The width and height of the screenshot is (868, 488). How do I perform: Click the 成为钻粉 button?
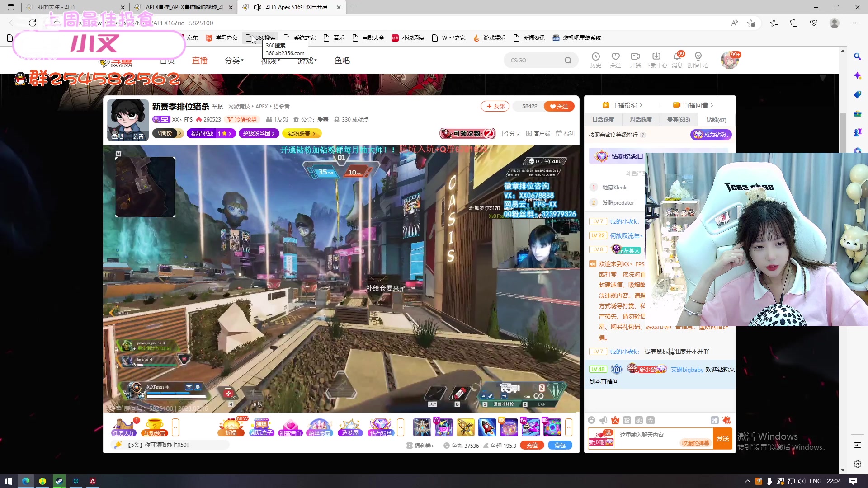pyautogui.click(x=711, y=135)
